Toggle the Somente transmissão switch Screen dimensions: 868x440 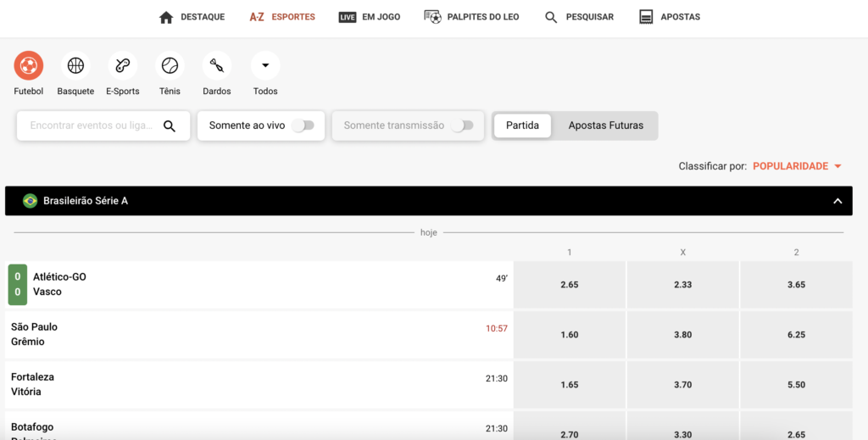tap(462, 125)
